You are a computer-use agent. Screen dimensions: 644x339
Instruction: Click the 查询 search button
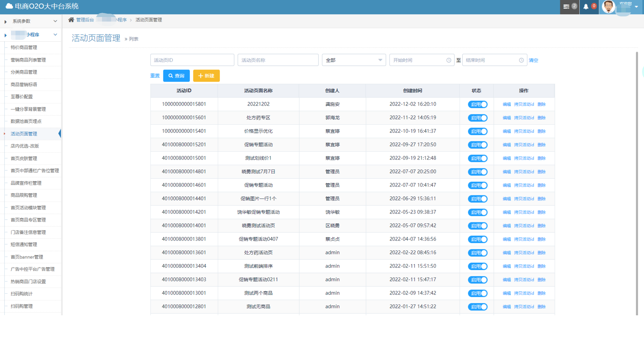click(176, 76)
